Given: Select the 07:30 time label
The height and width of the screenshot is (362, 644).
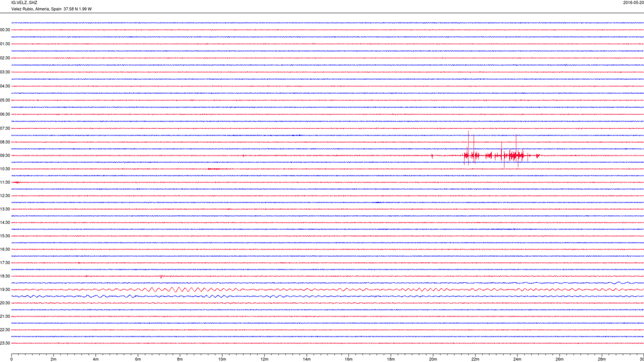Looking at the screenshot, I should [x=5, y=129].
